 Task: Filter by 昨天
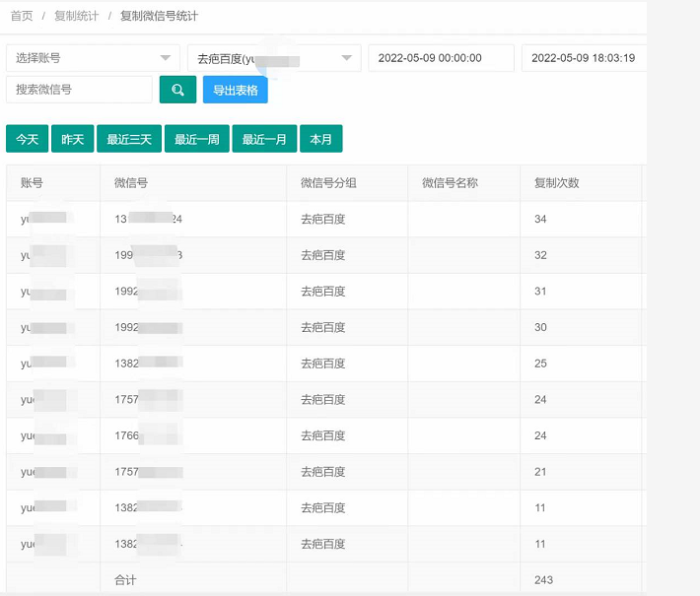pyautogui.click(x=73, y=140)
